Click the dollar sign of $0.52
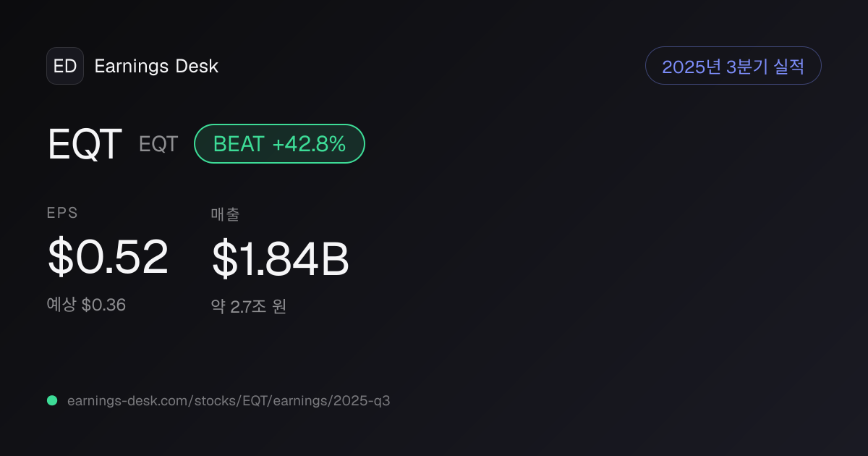The image size is (868, 456). coord(59,257)
